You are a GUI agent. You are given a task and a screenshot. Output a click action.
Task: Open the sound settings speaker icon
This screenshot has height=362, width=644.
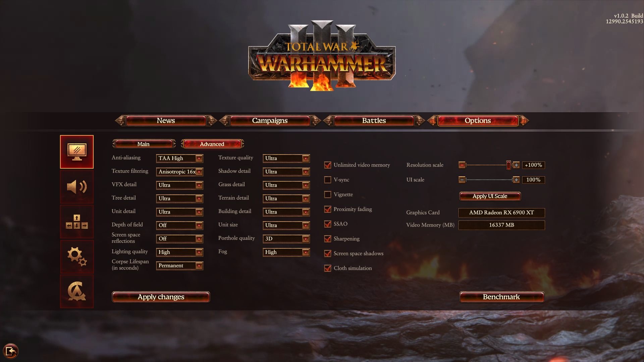pos(77,187)
